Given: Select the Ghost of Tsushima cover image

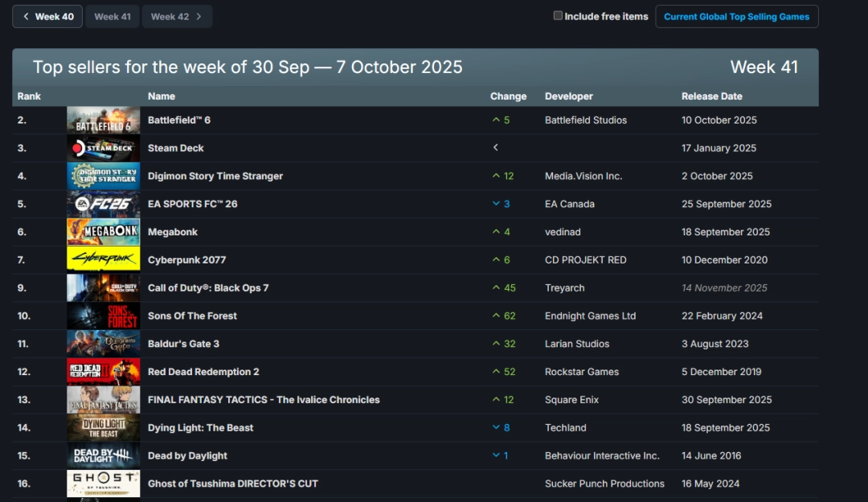Looking at the screenshot, I should tap(103, 484).
